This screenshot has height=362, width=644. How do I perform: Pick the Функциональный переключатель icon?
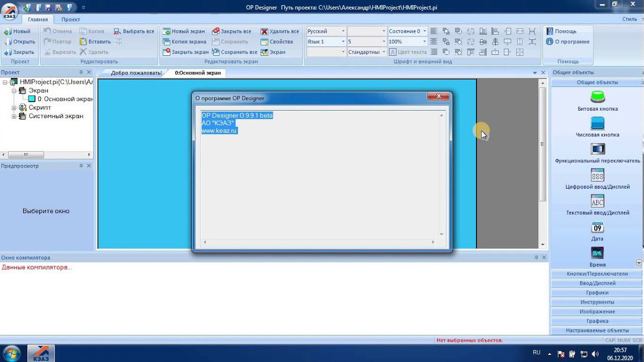[x=597, y=149]
